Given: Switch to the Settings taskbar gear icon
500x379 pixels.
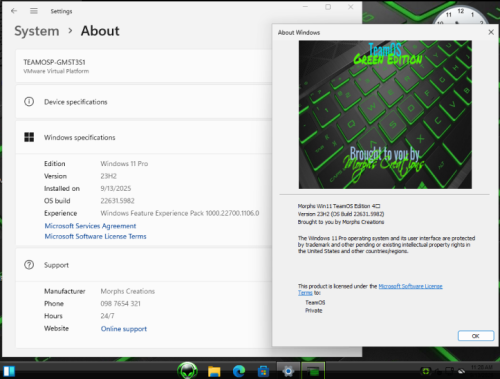Looking at the screenshot, I should click(288, 371).
